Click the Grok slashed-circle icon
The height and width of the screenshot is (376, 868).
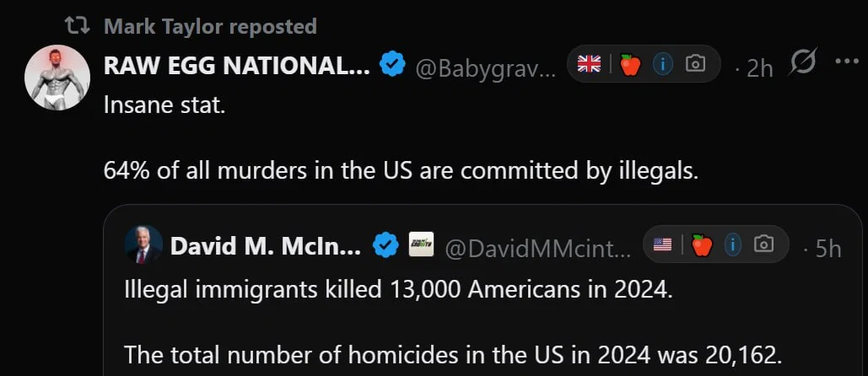[x=802, y=63]
